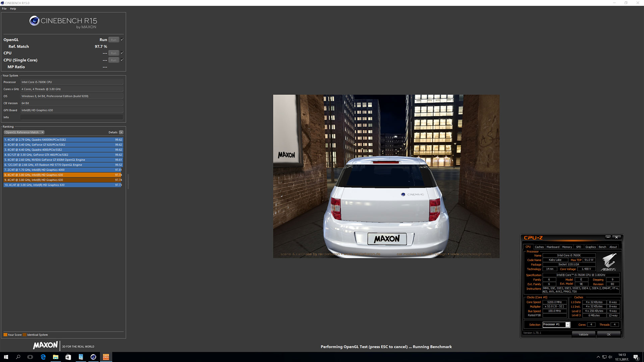
Task: Switch to AORUS CPU-Z taskbar icon
Action: (x=106, y=357)
